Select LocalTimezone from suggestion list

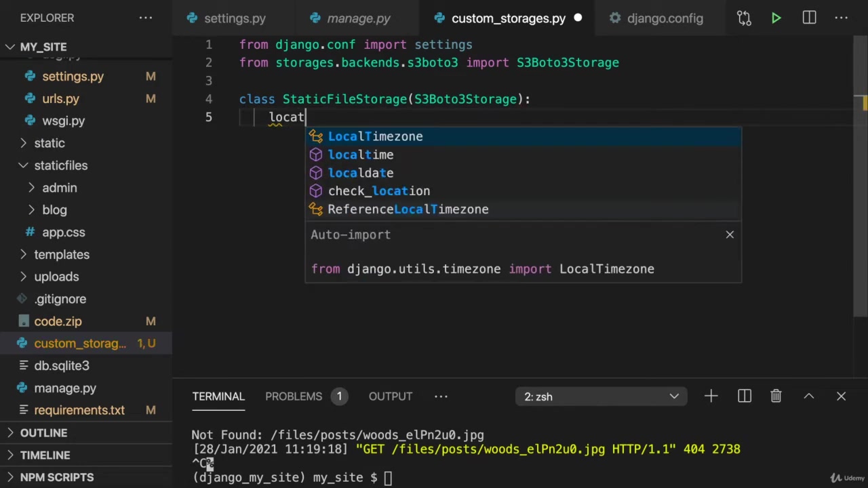[375, 136]
